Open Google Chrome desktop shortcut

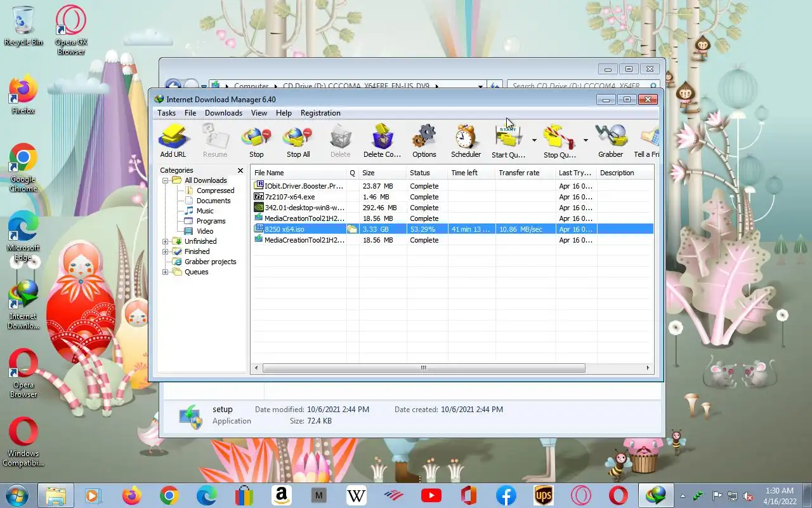[x=23, y=168]
